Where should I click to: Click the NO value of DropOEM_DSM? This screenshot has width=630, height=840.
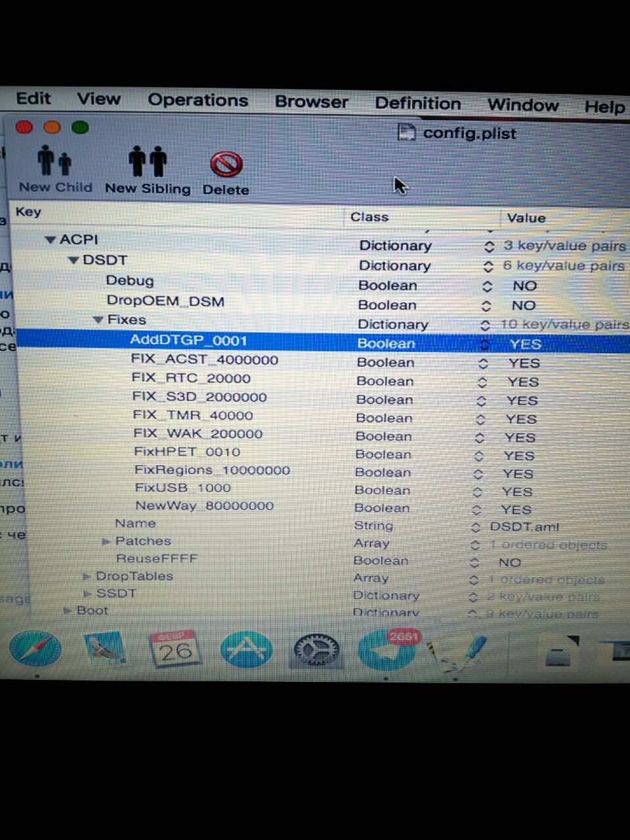tap(524, 306)
